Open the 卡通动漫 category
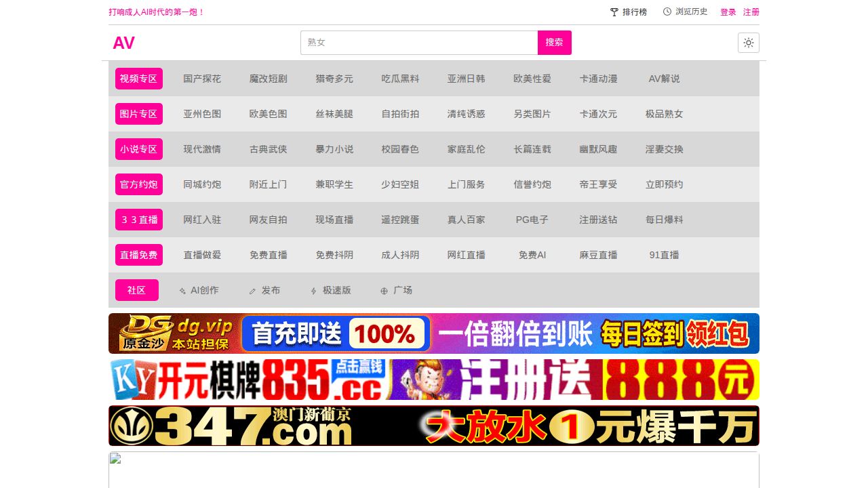868x488 pixels. point(599,79)
